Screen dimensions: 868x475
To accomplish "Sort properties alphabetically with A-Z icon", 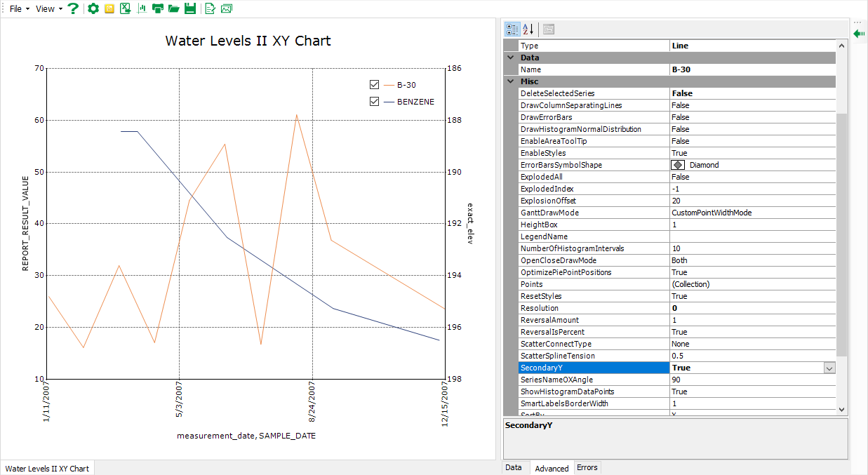I will (529, 29).
